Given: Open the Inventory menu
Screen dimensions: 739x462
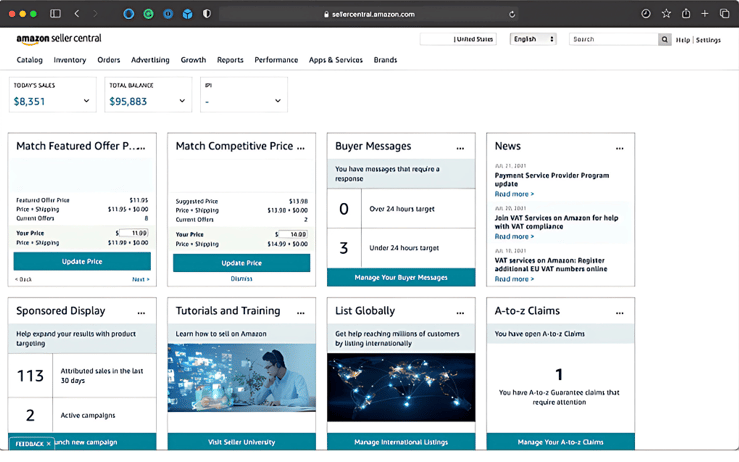Looking at the screenshot, I should pos(70,60).
